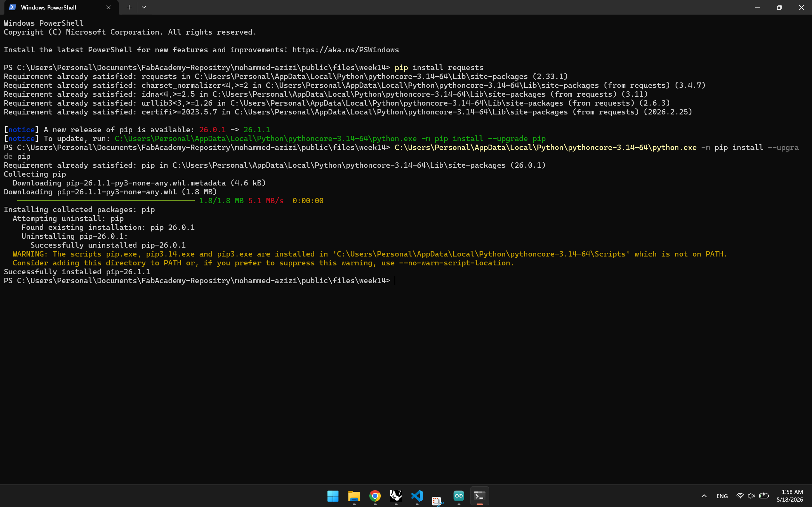Click the version '26.0.1' in red
Screen dimensions: 812x507
[x=212, y=130]
